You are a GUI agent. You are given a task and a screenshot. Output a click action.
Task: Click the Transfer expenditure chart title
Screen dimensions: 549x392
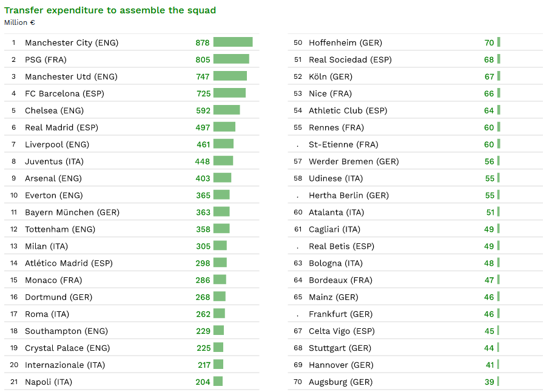pyautogui.click(x=110, y=10)
